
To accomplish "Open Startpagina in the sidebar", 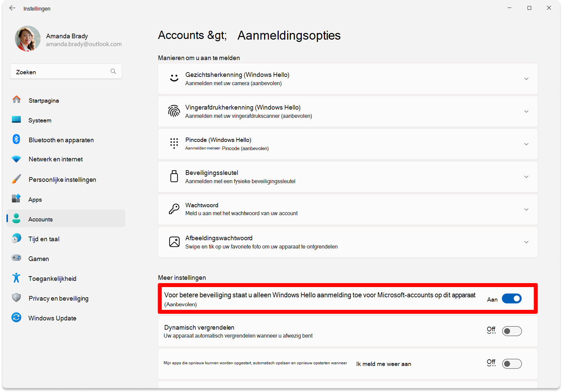I will click(x=66, y=100).
